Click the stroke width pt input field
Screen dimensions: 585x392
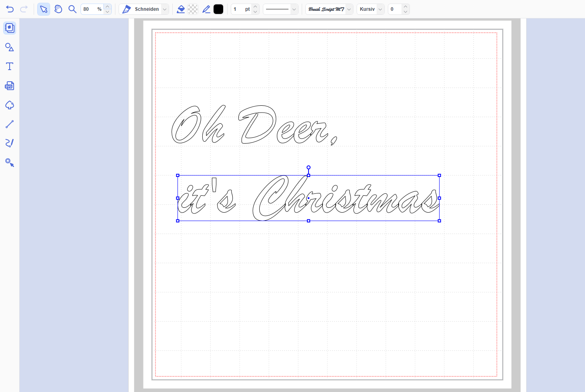coord(238,9)
